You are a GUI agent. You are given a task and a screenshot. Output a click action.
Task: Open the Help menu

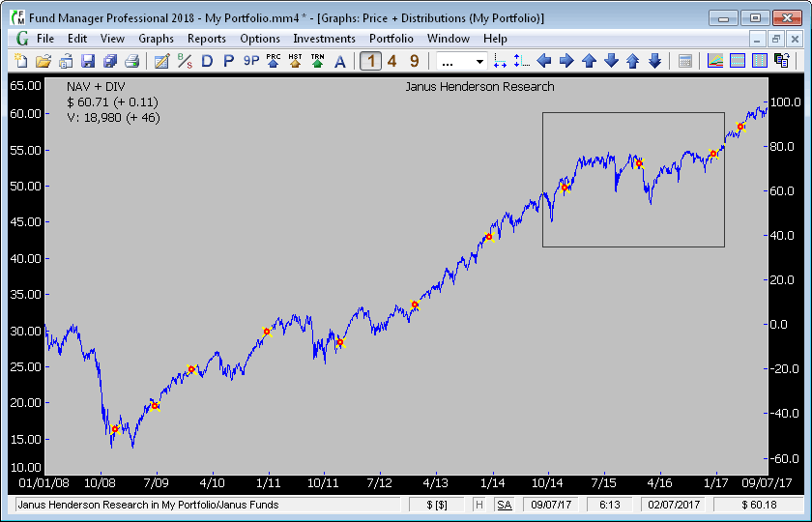[495, 39]
